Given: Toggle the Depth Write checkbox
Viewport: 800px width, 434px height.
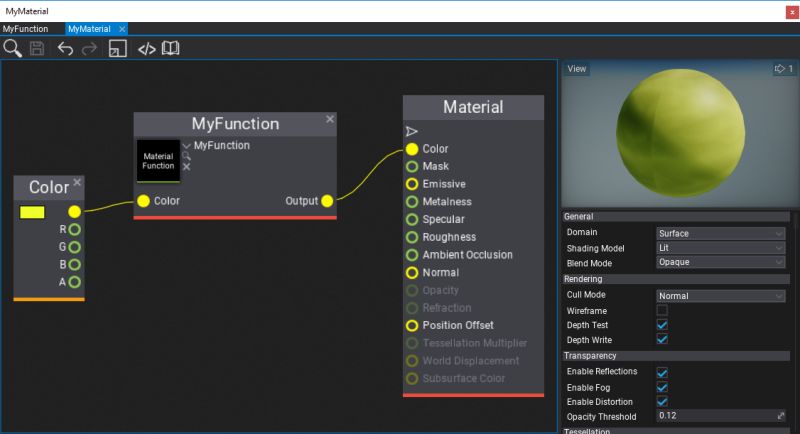Looking at the screenshot, I should pyautogui.click(x=662, y=339).
